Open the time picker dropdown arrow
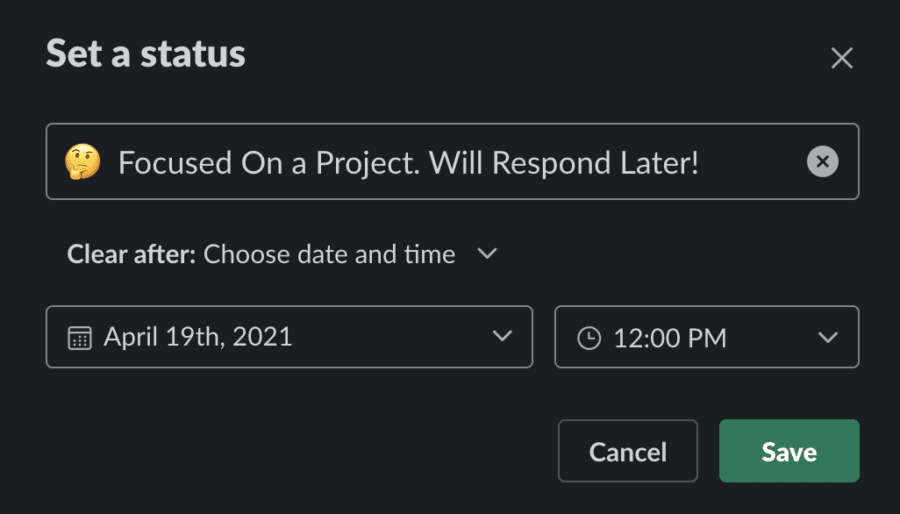The image size is (900, 514). click(x=827, y=337)
